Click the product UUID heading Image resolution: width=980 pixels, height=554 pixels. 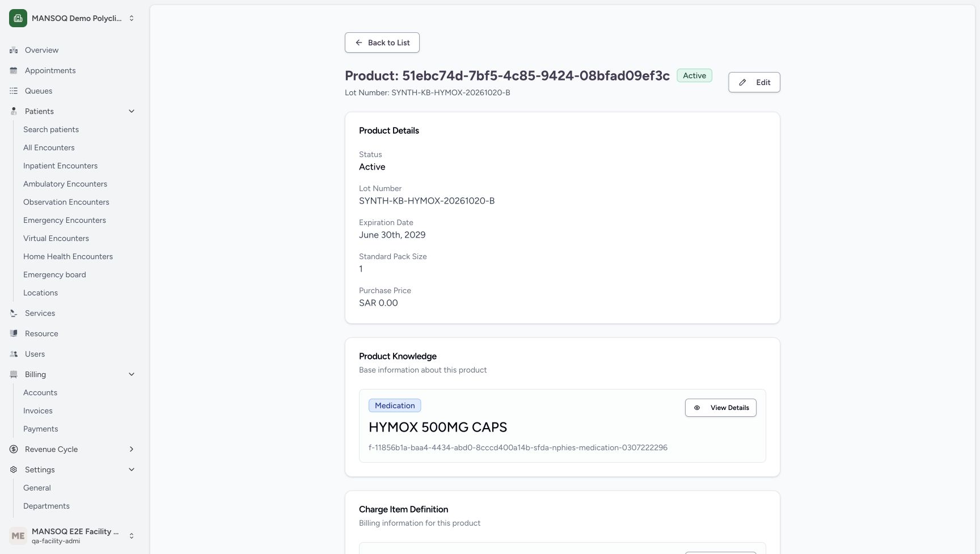click(507, 75)
